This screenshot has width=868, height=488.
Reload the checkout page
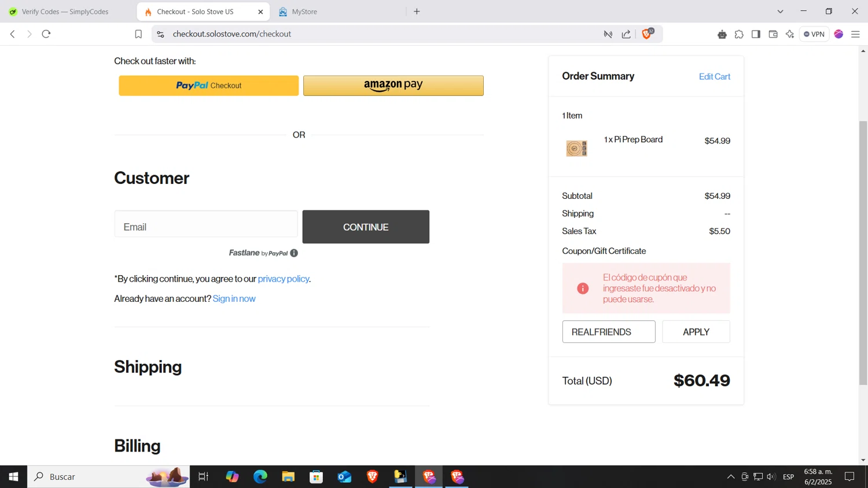(x=46, y=34)
